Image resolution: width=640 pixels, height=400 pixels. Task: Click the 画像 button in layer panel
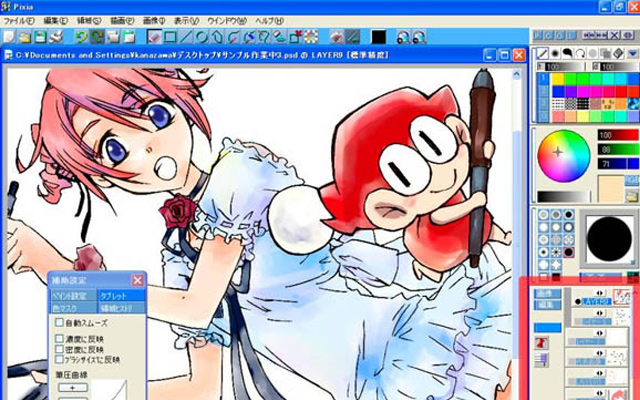click(x=547, y=294)
